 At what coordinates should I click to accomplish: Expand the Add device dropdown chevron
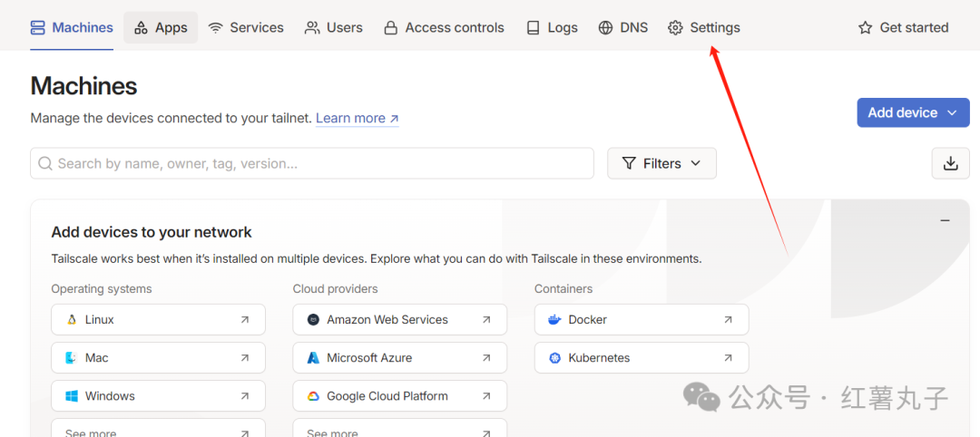tap(953, 113)
